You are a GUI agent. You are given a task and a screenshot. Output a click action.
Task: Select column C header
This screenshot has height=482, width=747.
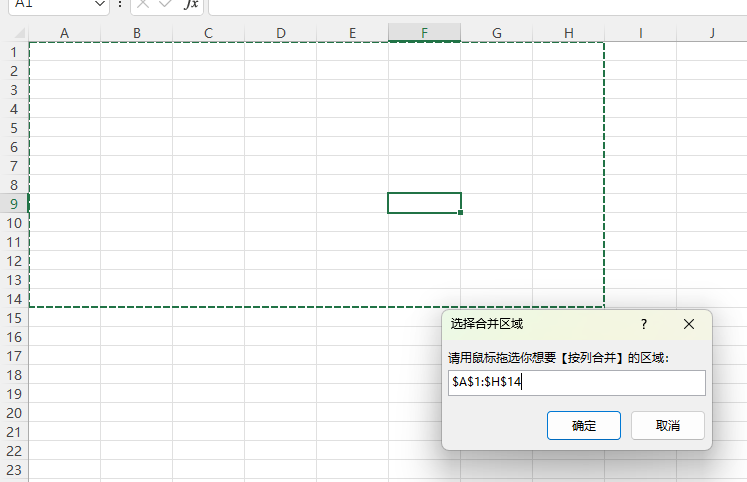[208, 33]
